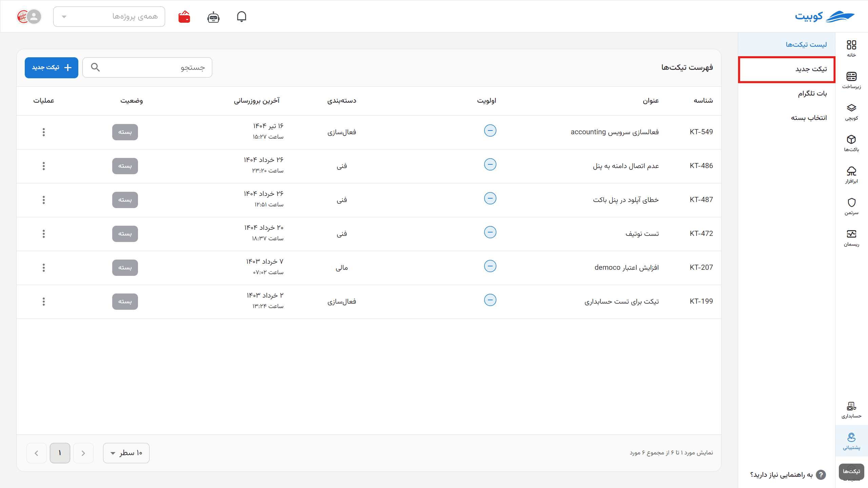Screen dimensions: 868x488
Task: Open actions menu for ticket KT-487
Action: [44, 200]
